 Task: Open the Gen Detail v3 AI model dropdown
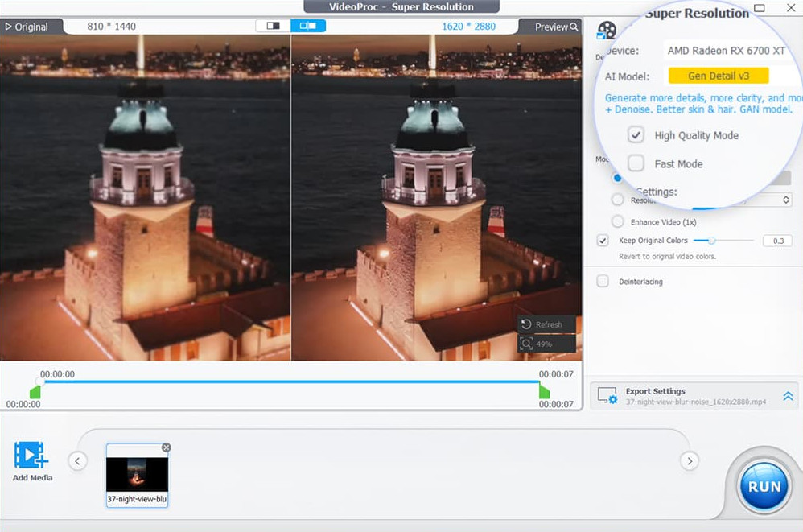(x=719, y=76)
